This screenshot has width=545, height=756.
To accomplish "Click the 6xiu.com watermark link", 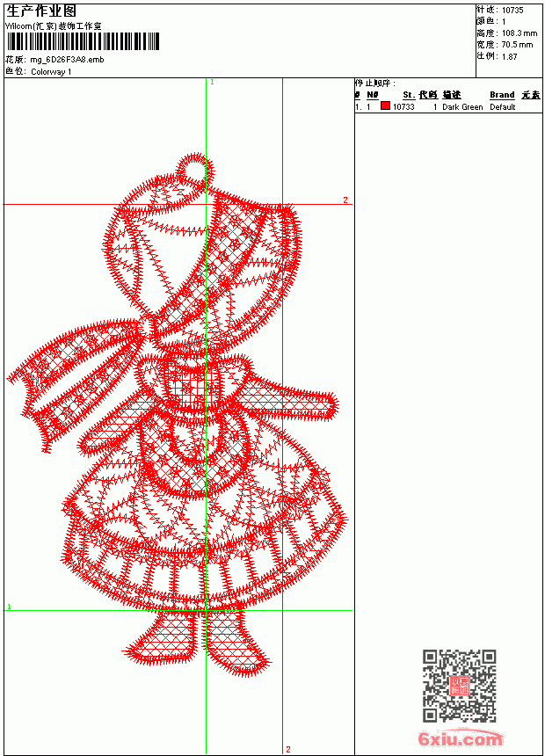I will (460, 738).
